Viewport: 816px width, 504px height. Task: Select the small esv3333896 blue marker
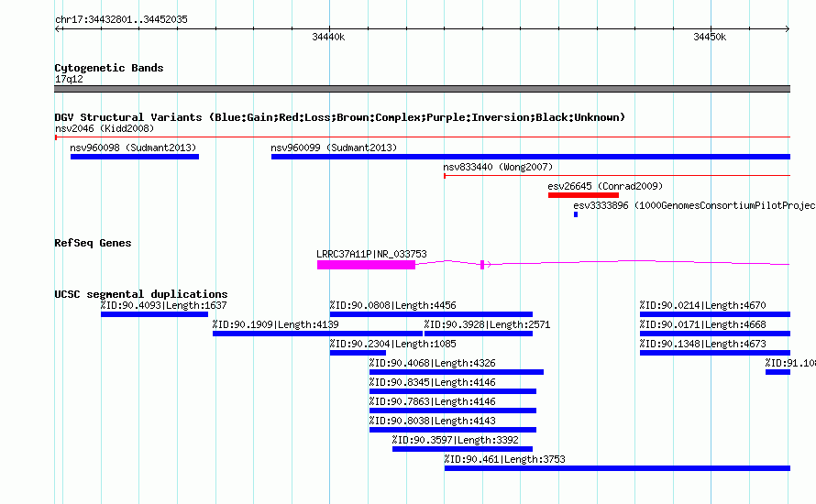click(x=576, y=214)
